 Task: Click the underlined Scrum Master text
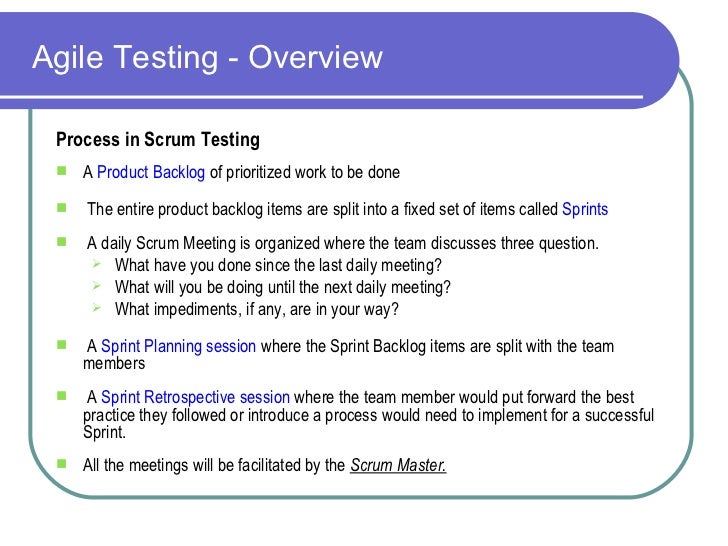tap(398, 465)
